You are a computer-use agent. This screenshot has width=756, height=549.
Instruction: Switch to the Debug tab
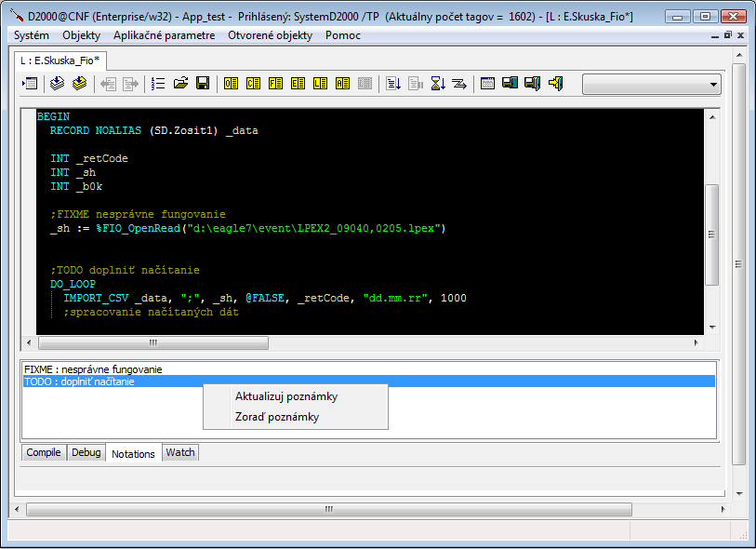tap(86, 453)
